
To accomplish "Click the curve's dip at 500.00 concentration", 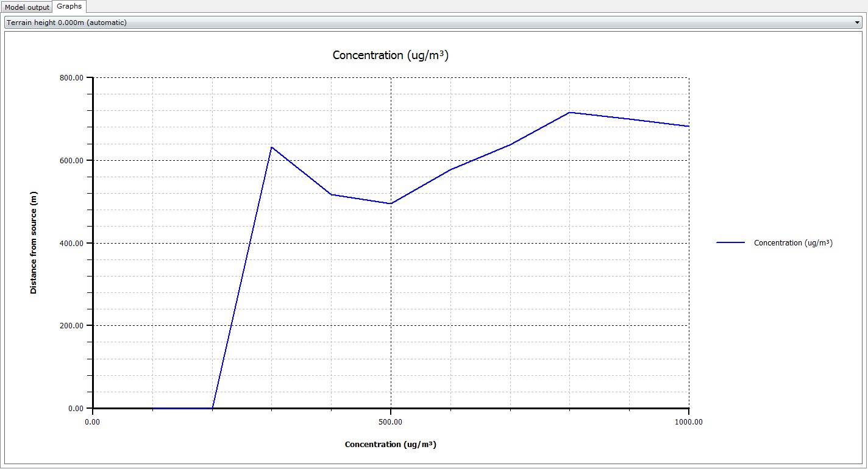I will pyautogui.click(x=390, y=203).
